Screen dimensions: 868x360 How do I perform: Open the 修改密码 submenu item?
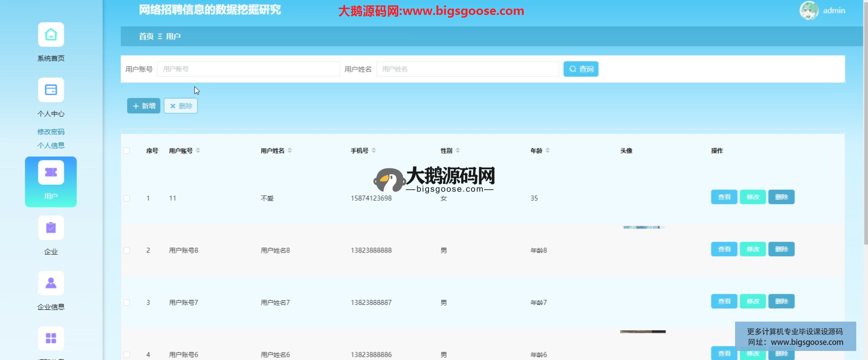pyautogui.click(x=51, y=132)
